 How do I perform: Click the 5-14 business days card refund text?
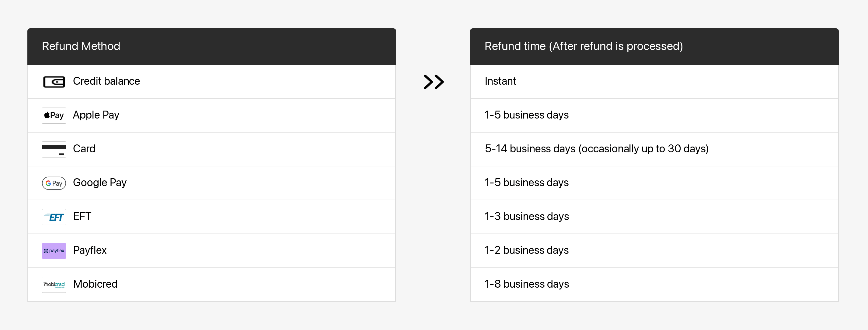[596, 149]
